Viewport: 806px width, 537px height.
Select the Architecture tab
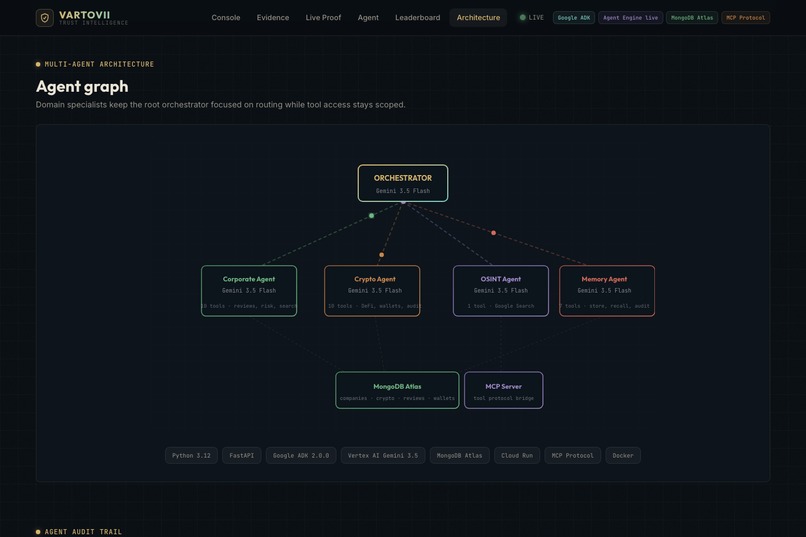478,17
